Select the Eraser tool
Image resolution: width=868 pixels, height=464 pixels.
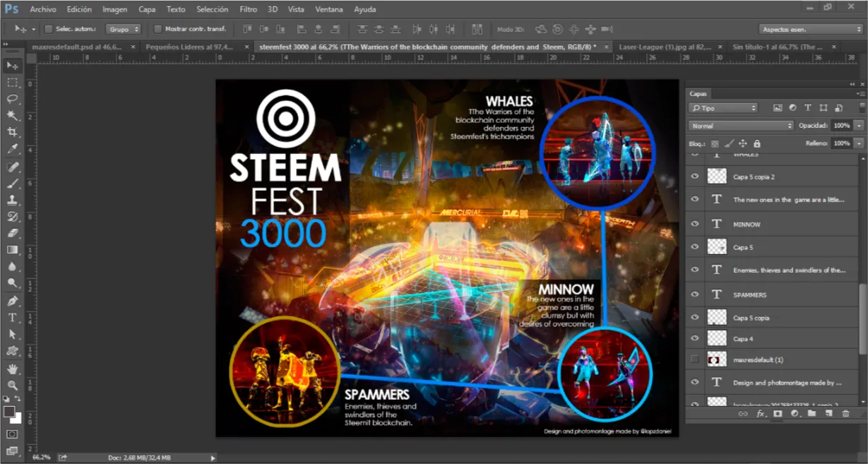[x=12, y=233]
